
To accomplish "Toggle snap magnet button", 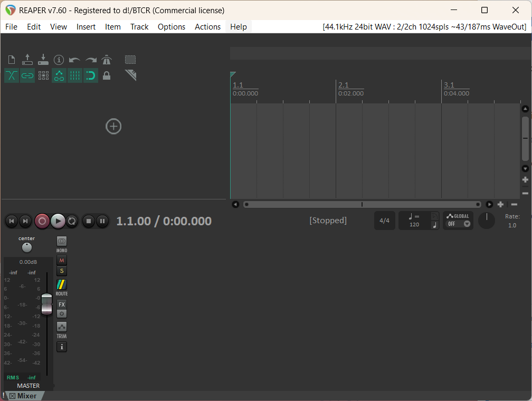I will point(91,75).
